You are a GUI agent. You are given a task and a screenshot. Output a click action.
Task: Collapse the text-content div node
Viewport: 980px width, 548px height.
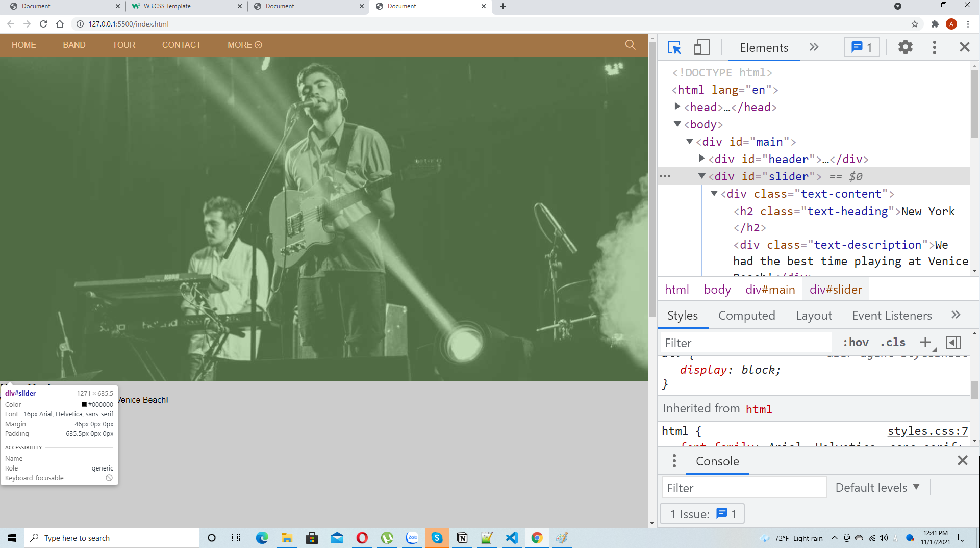tap(714, 193)
